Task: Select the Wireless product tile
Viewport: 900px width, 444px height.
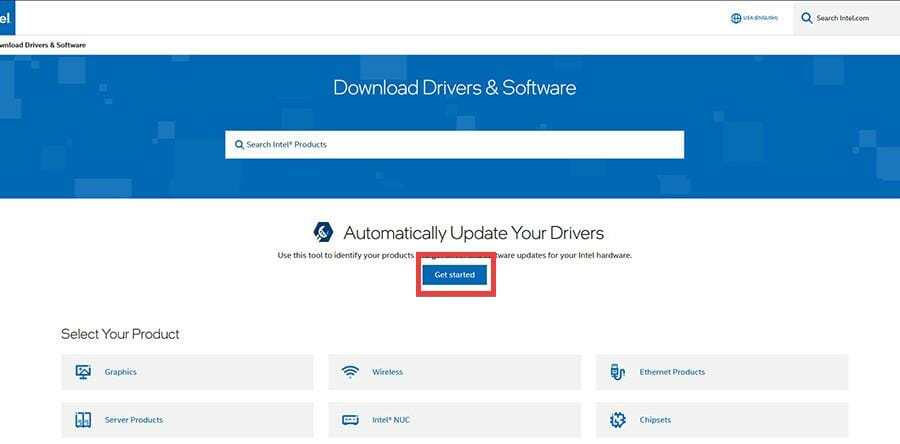Action: 454,372
